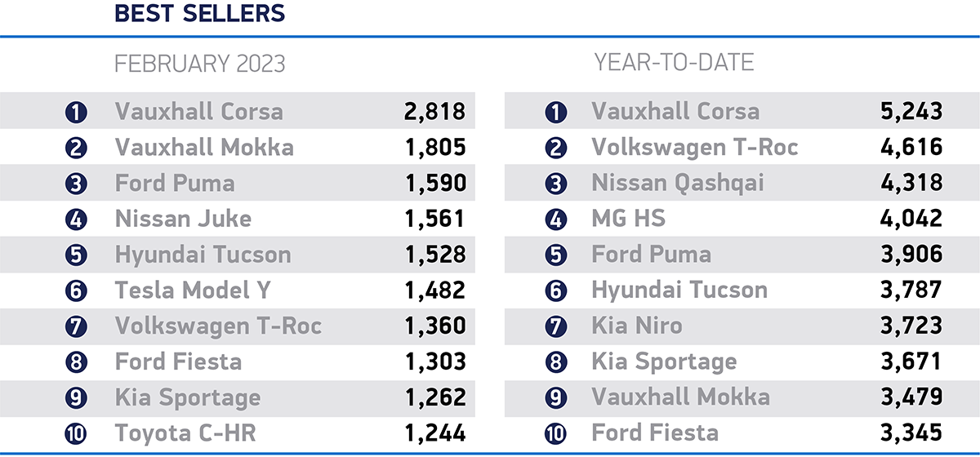Click the number 10 badge next to Toyota C-HR
The height and width of the screenshot is (457, 980).
[x=76, y=434]
